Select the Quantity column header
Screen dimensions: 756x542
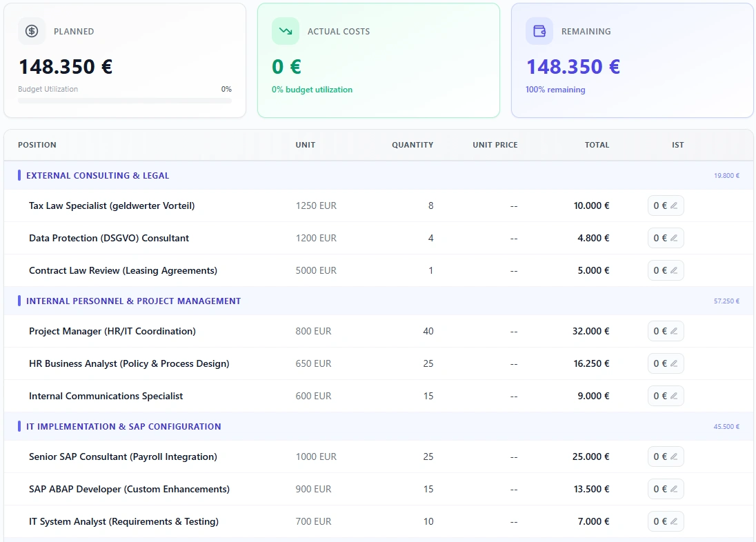pos(412,145)
